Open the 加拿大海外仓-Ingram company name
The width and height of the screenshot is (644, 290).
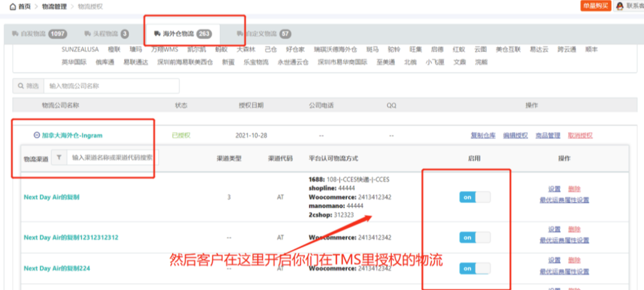tap(72, 135)
